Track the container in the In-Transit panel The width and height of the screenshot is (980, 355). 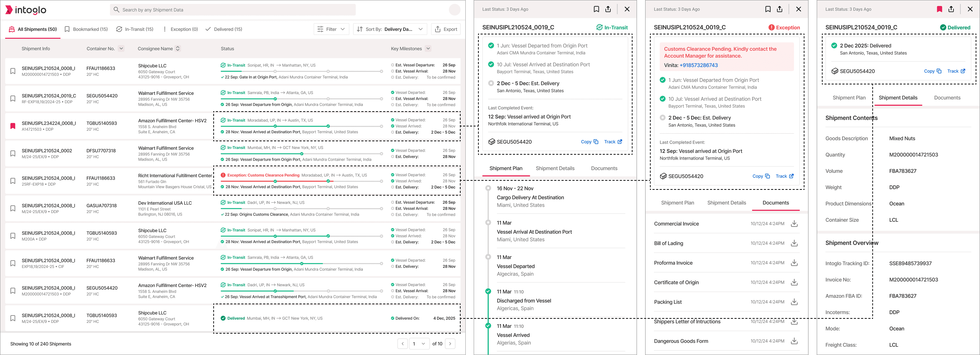pos(613,142)
